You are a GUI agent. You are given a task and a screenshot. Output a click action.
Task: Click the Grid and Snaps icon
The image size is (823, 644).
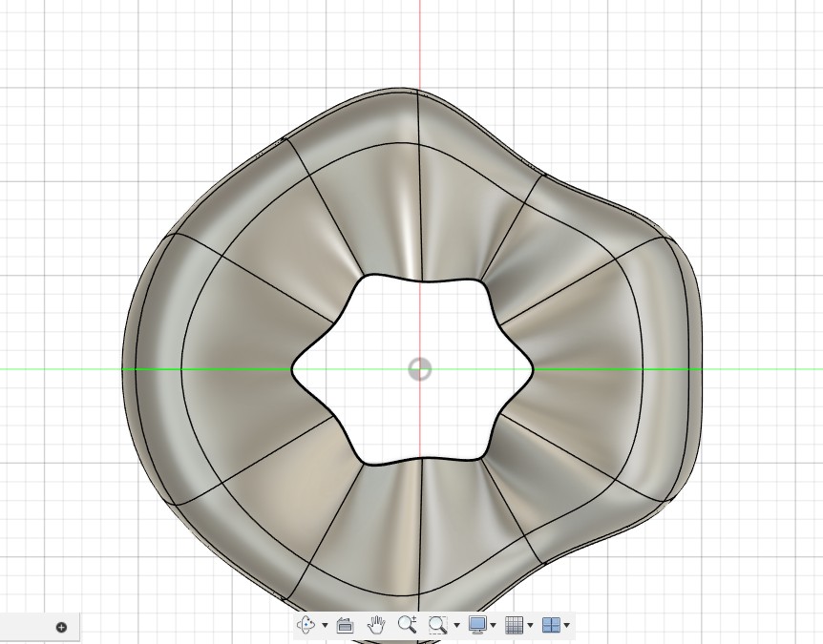(514, 625)
